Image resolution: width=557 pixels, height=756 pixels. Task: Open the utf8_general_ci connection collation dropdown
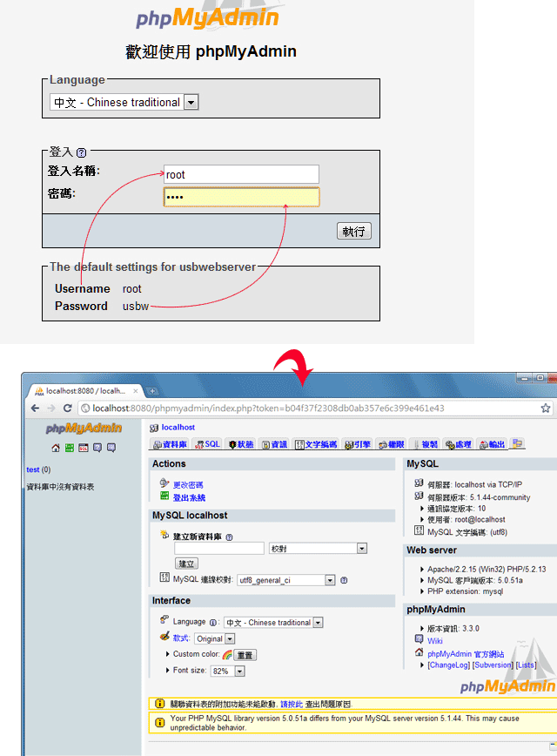[286, 580]
